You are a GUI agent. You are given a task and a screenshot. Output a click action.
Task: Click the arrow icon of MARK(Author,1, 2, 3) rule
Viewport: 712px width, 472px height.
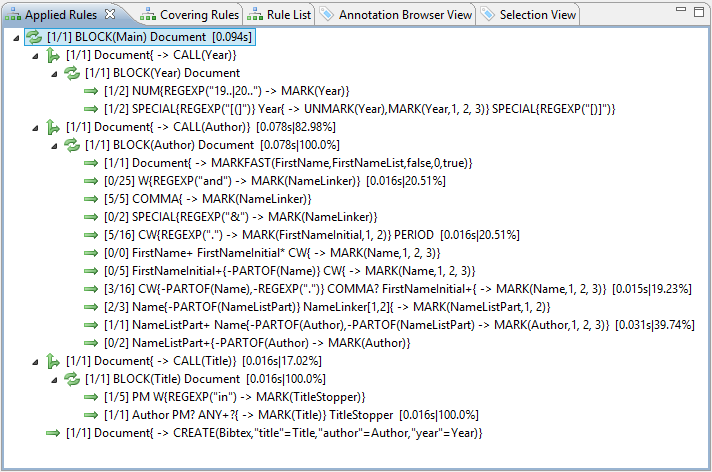(91, 325)
